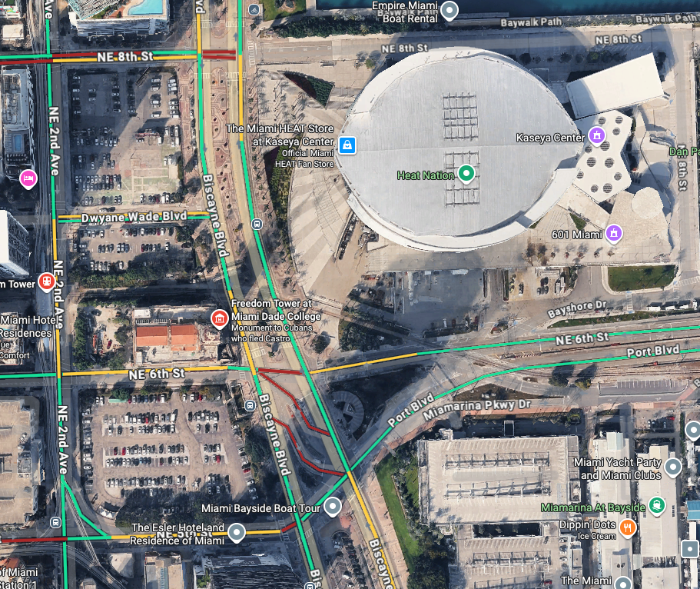Screen dimensions: 700x589
Task: Click the bicycle icon at top of Biscayne Blvd
Action: 254,9
